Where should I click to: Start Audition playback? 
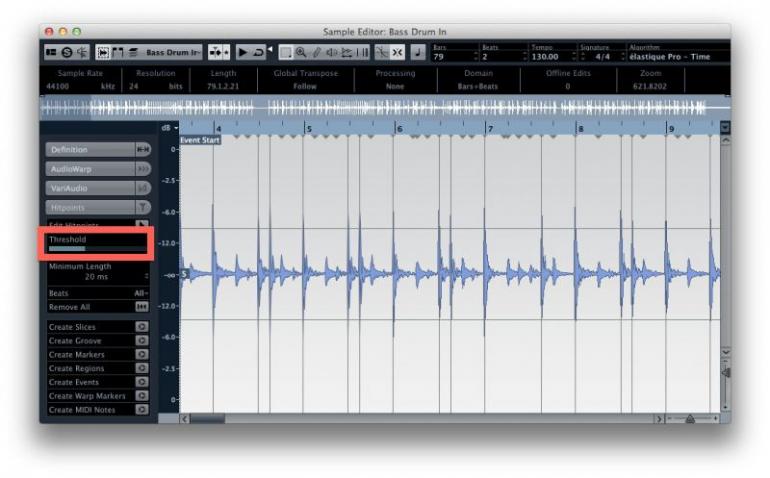pyautogui.click(x=243, y=52)
